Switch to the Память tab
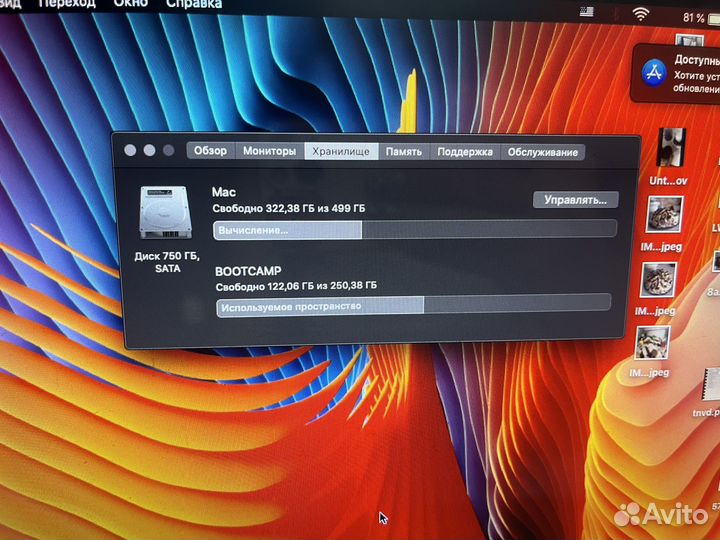Viewport: 720px width, 540px height. 404,152
